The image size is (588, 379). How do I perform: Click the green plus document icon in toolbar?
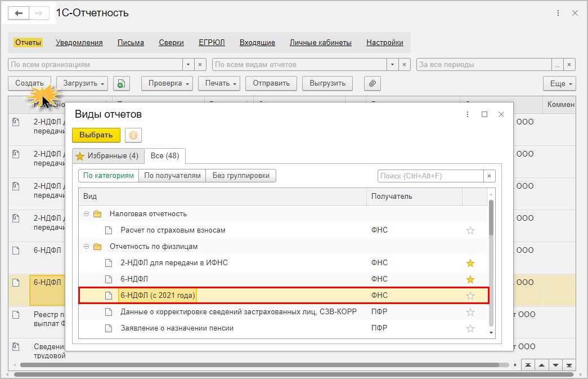[x=121, y=83]
